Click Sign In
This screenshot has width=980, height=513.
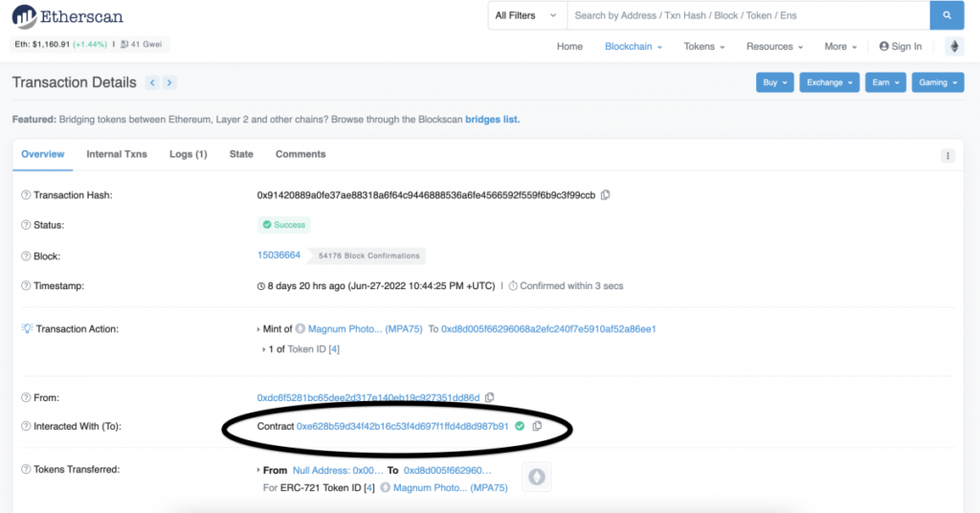pos(901,46)
